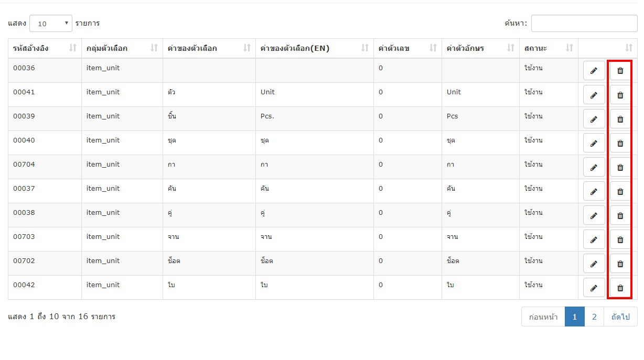
Task: Remove row 00037 via trash icon
Action: [x=620, y=191]
